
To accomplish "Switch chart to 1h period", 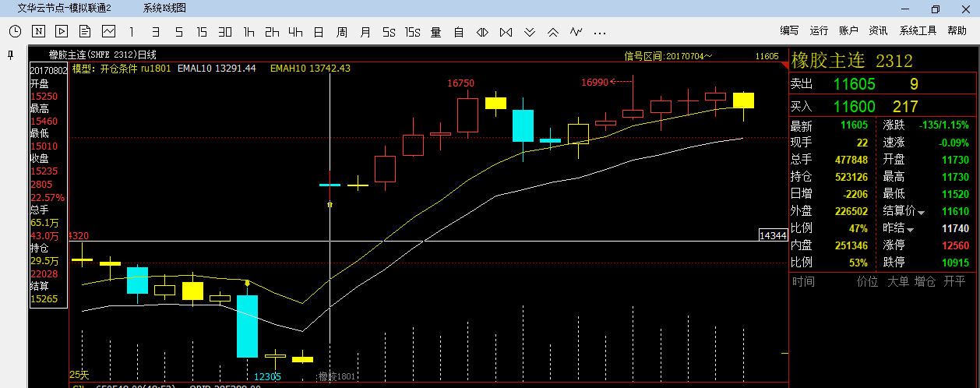I will [x=249, y=32].
